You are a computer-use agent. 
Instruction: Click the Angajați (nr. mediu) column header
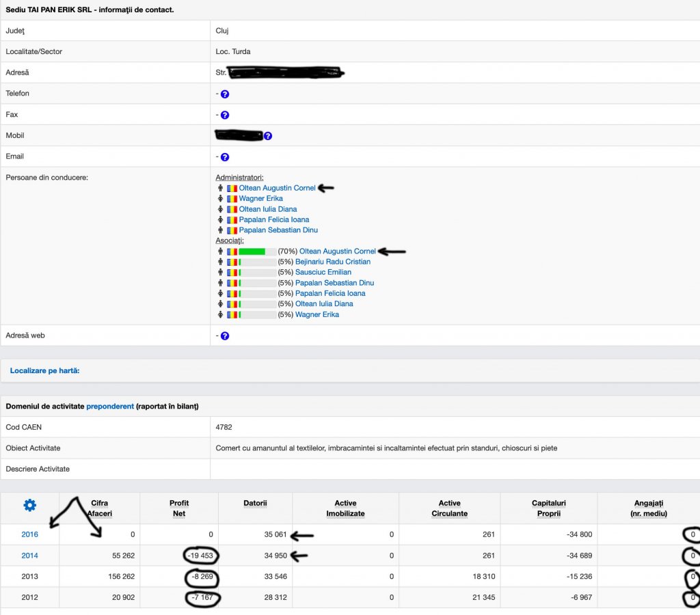tap(649, 508)
